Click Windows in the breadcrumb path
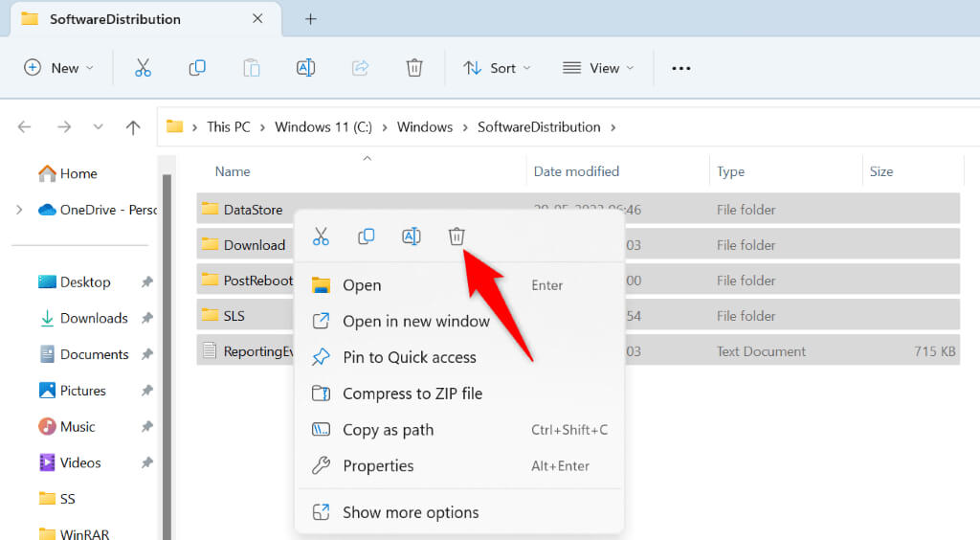 425,127
